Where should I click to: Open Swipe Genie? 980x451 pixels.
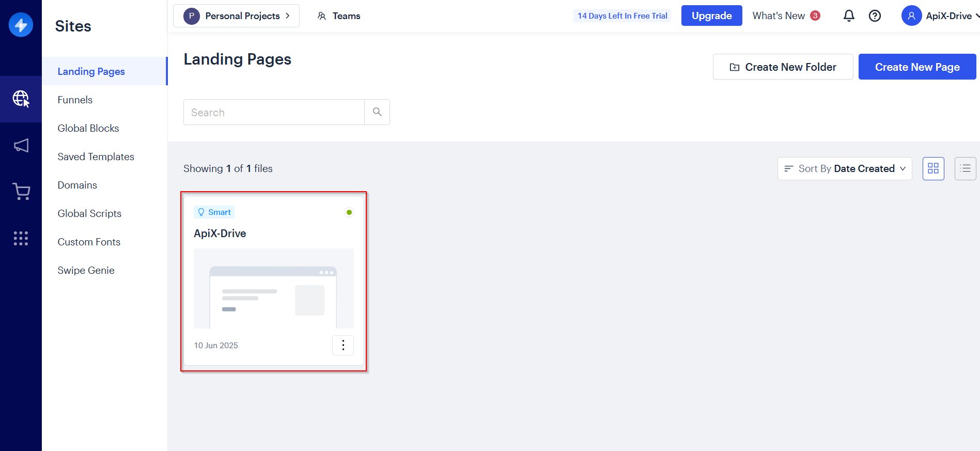(x=86, y=270)
